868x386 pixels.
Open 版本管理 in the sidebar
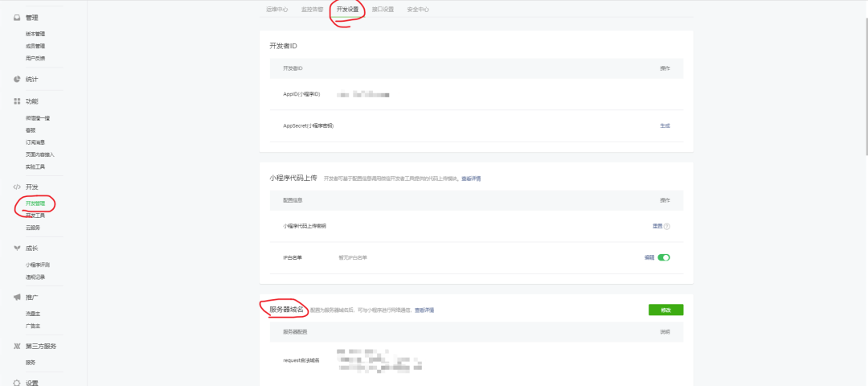click(x=35, y=34)
